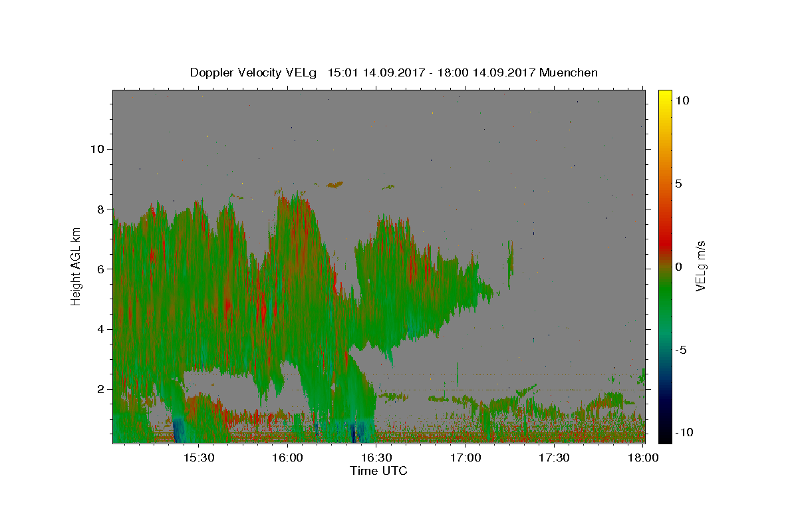Click the 17:00 time axis label
This screenshot has height=532, width=798.
[x=465, y=458]
